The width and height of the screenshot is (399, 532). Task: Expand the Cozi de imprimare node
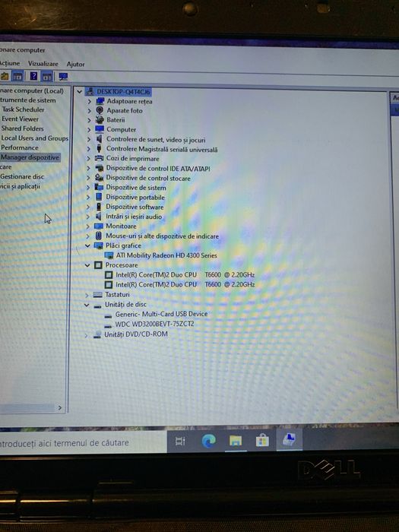[x=89, y=158]
